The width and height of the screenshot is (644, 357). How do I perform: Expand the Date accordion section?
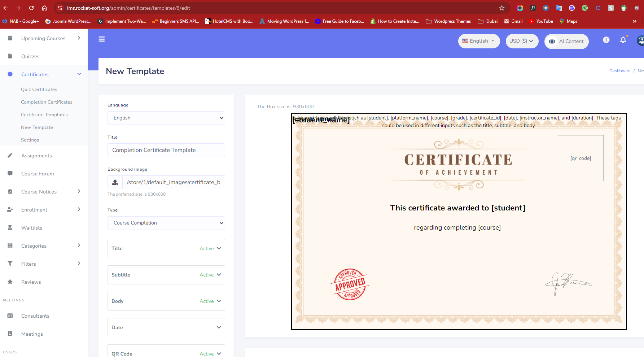(x=166, y=327)
